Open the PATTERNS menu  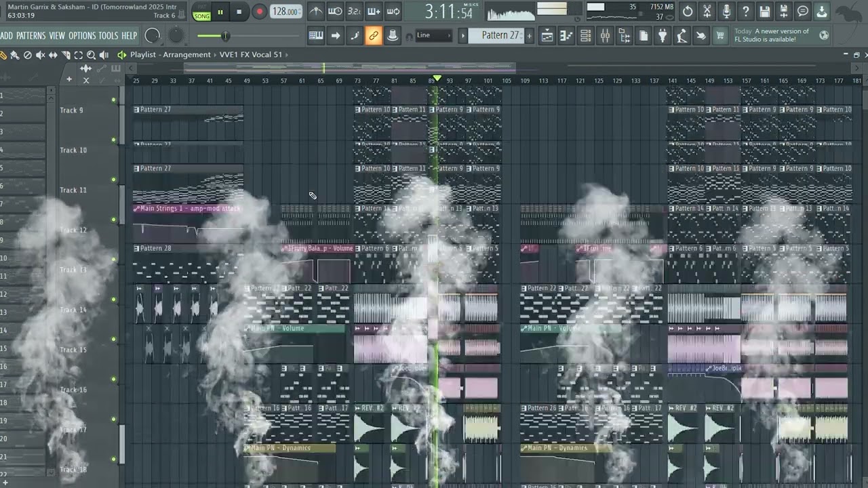point(31,35)
